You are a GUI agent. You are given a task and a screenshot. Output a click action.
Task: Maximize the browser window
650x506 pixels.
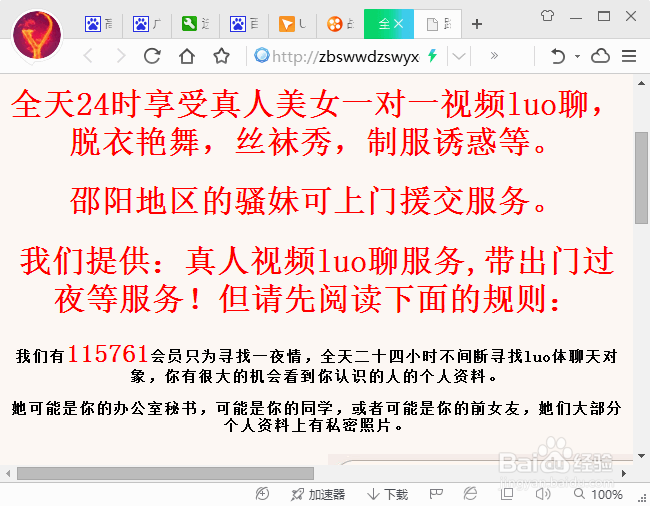[x=604, y=16]
